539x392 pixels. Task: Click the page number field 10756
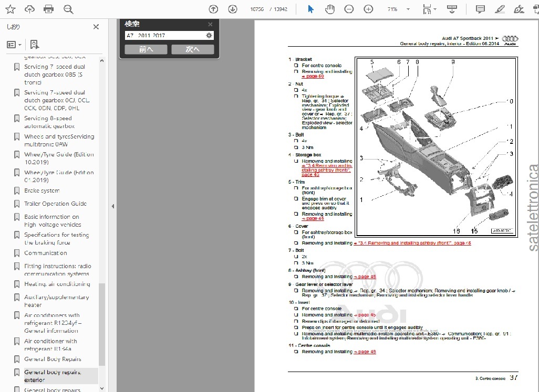(x=257, y=9)
